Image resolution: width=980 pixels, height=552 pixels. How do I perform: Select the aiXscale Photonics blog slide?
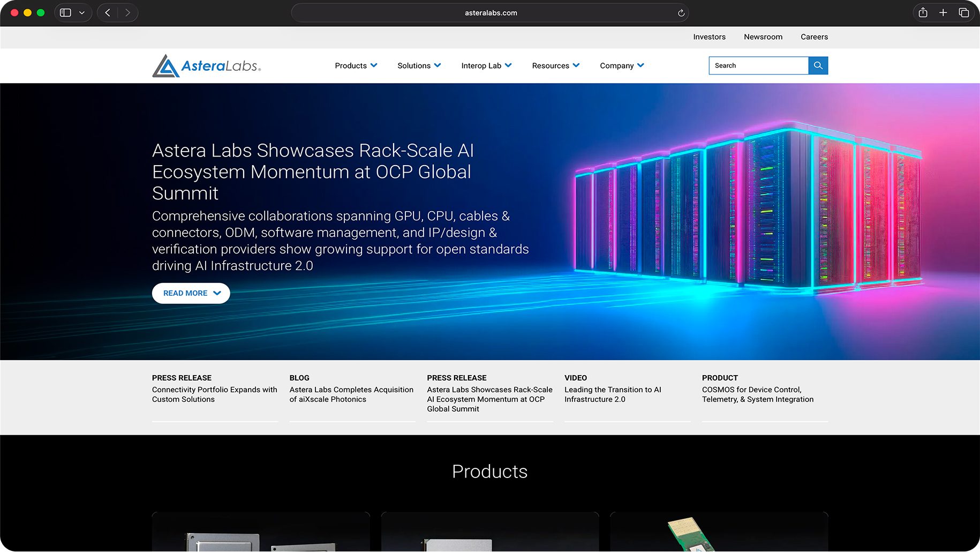(x=351, y=394)
